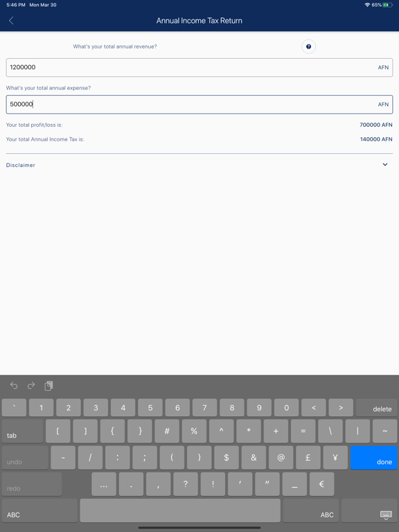Tap the hyphen key
This screenshot has height=532, width=399.
[x=63, y=458]
